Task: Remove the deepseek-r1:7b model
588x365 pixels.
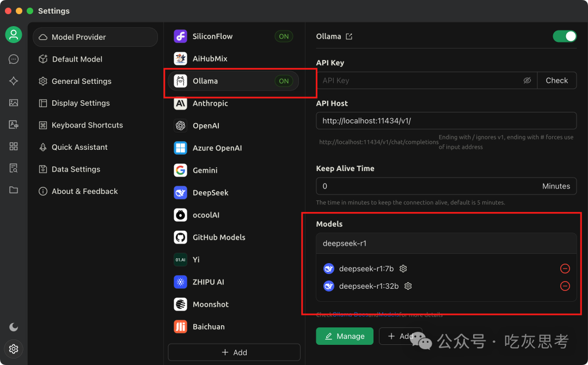Action: tap(565, 269)
